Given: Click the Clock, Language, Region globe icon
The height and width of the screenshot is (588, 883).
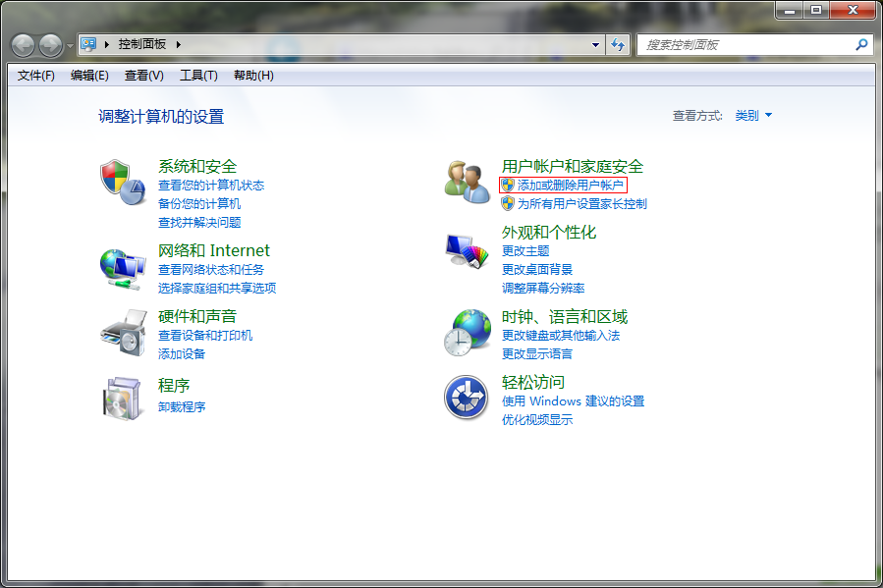Looking at the screenshot, I should coord(467,333).
